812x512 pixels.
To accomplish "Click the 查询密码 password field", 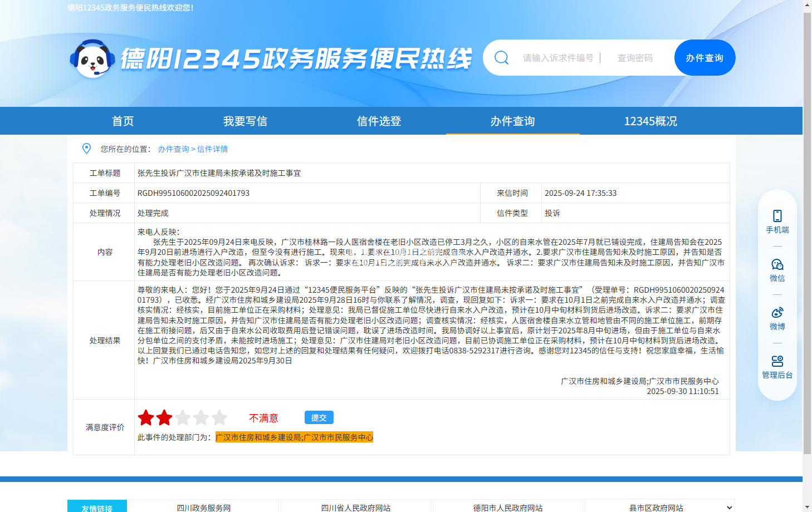I will tap(635, 58).
